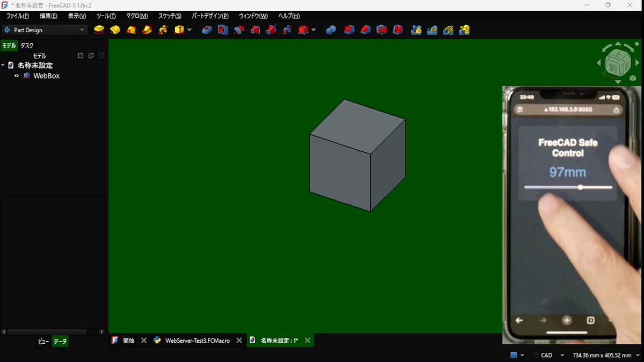Click the Subtractive Box primitive icon
The image size is (644, 362).
pyautogui.click(x=303, y=30)
